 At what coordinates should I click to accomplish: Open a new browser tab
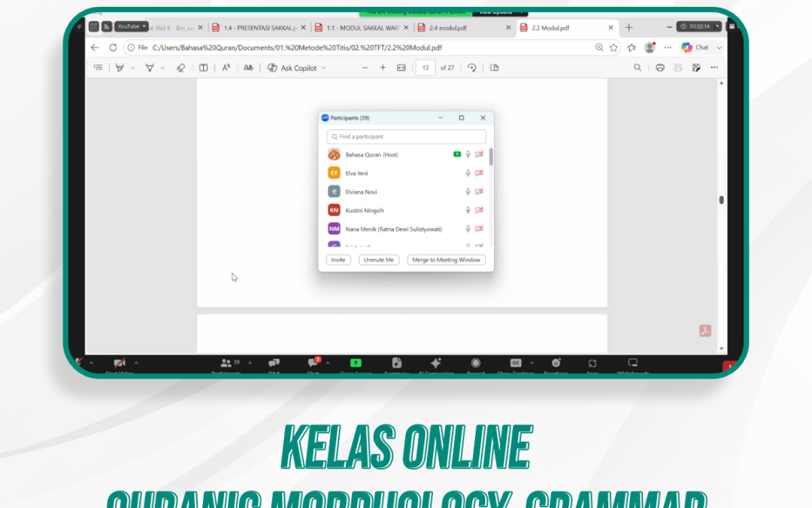click(x=629, y=28)
